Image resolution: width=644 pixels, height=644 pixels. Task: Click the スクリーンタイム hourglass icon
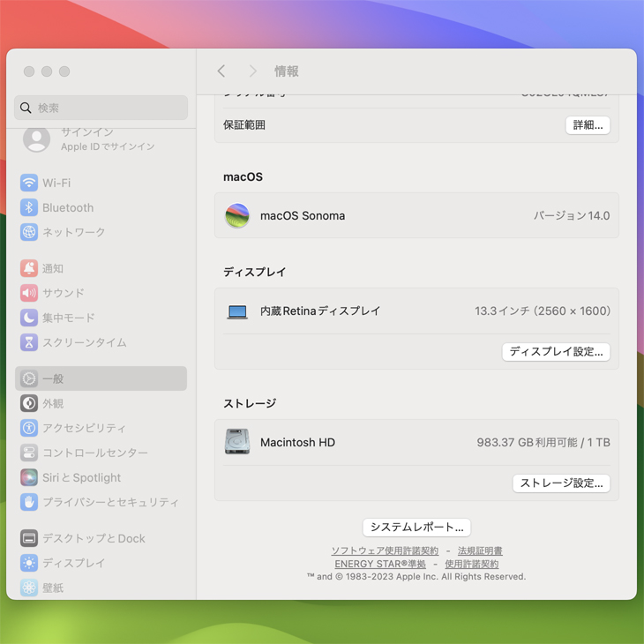click(x=29, y=342)
